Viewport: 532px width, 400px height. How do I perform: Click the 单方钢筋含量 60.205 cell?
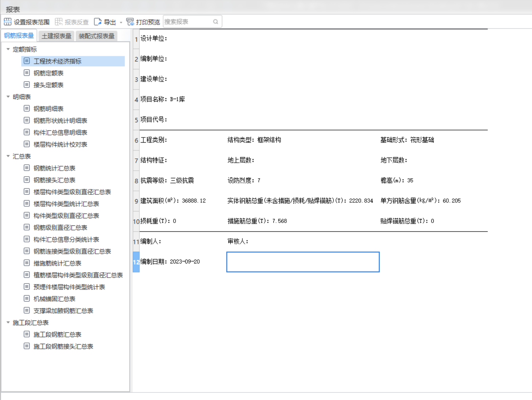point(421,201)
